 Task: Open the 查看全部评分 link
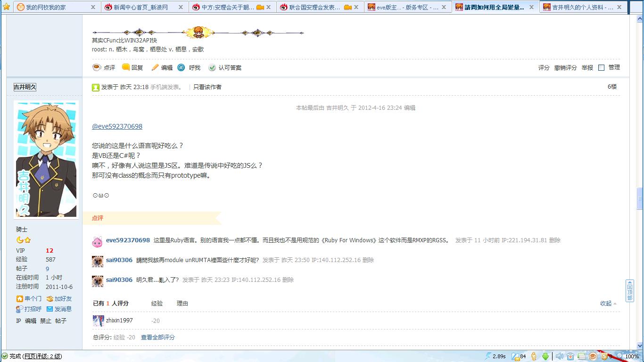point(158,337)
